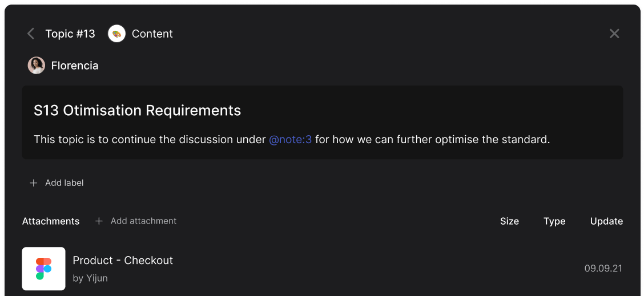
Task: Click the plus icon beside Add label
Action: tap(34, 183)
